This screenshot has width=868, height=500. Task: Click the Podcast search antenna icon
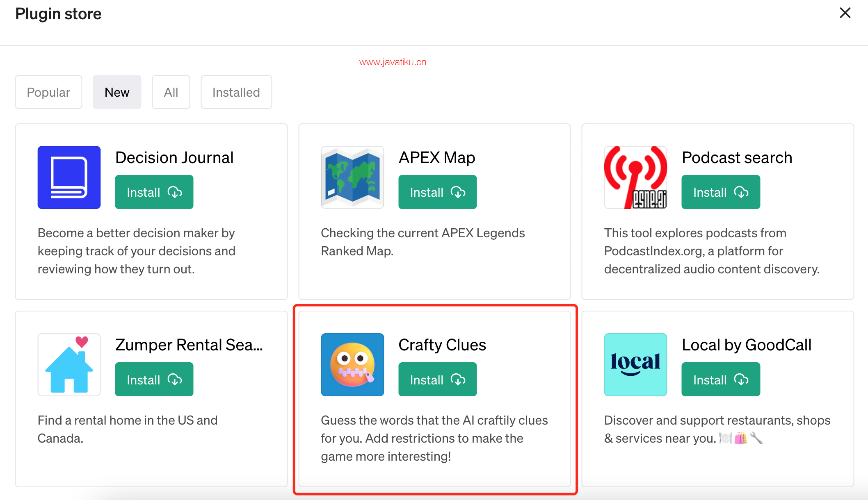[x=635, y=177]
